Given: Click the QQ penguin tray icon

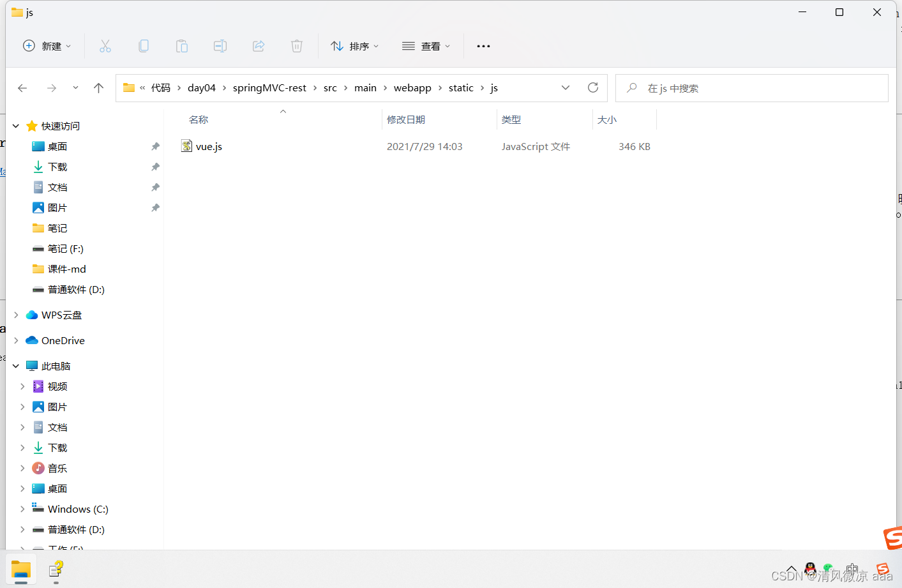Looking at the screenshot, I should coord(810,568).
